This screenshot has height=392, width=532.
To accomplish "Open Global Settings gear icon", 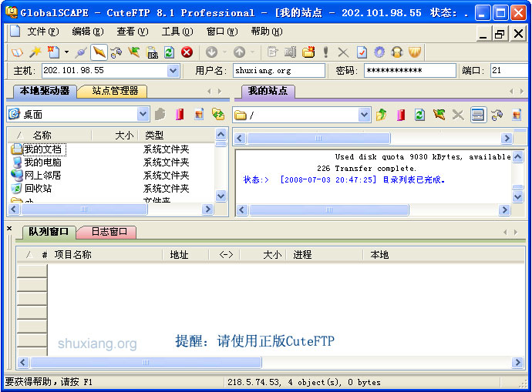I will (x=379, y=52).
